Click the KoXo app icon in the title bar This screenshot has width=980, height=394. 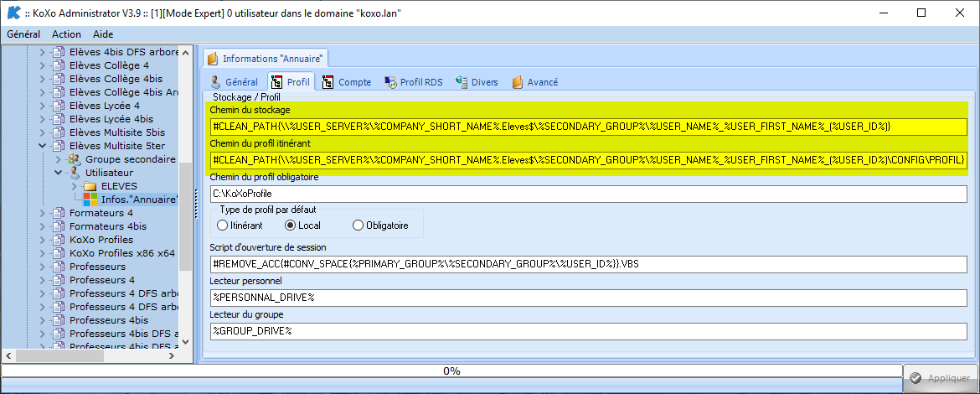pos(13,13)
